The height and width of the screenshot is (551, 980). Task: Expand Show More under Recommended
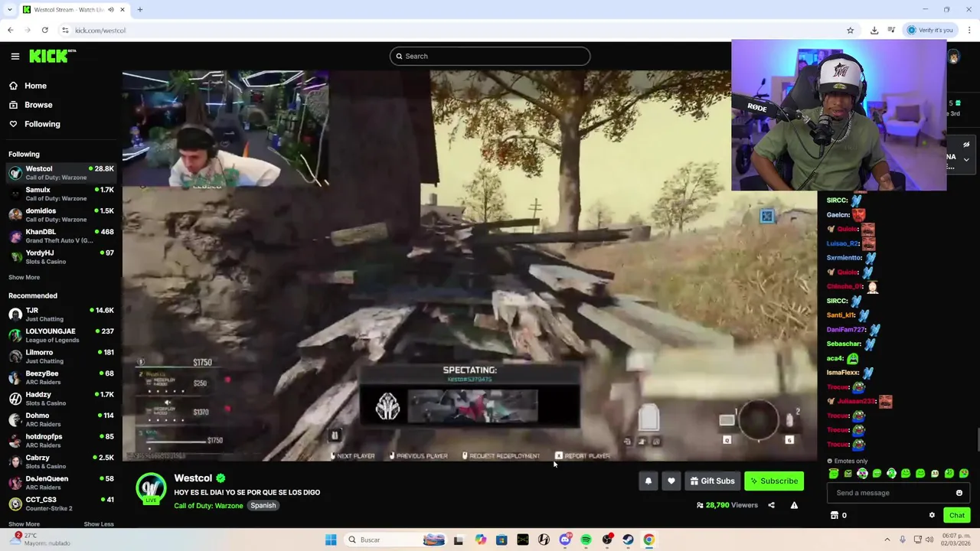[24, 524]
